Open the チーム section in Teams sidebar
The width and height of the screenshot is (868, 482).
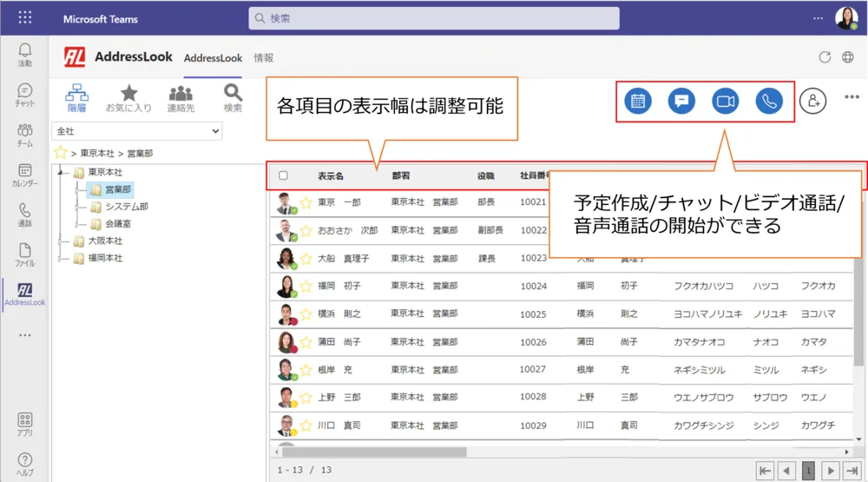pos(25,135)
